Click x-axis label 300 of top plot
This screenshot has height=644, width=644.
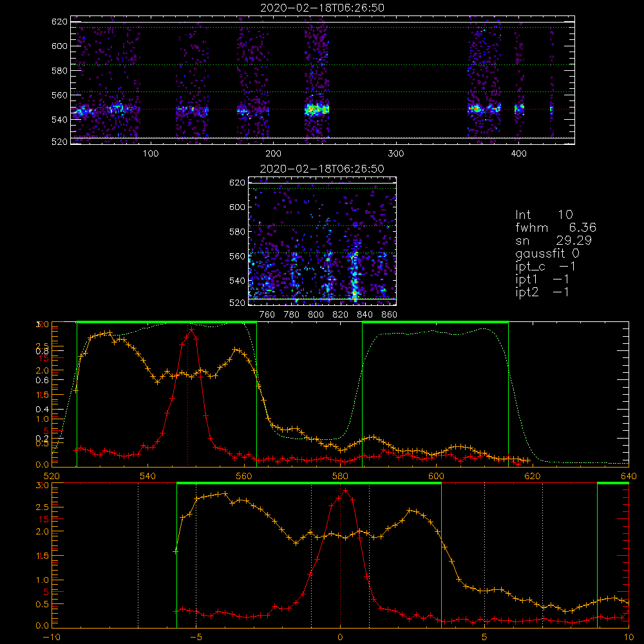pyautogui.click(x=396, y=154)
